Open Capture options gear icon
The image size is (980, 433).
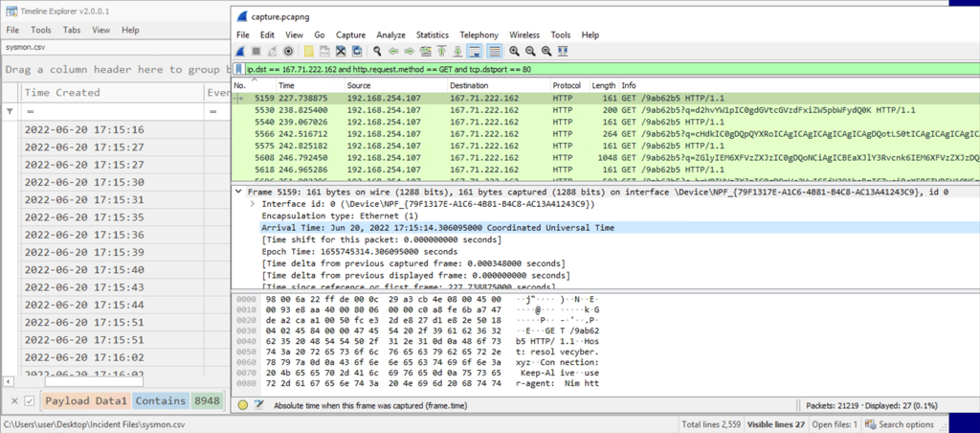click(x=289, y=52)
